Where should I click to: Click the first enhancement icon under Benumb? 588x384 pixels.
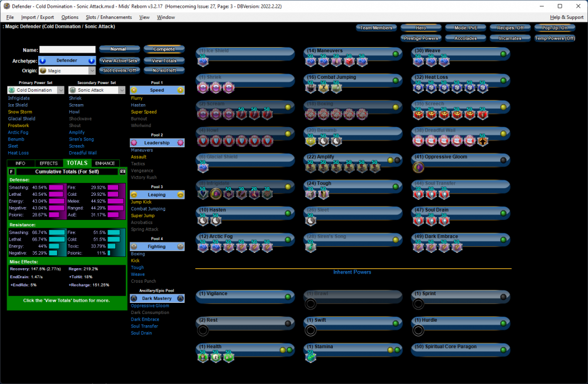point(310,141)
